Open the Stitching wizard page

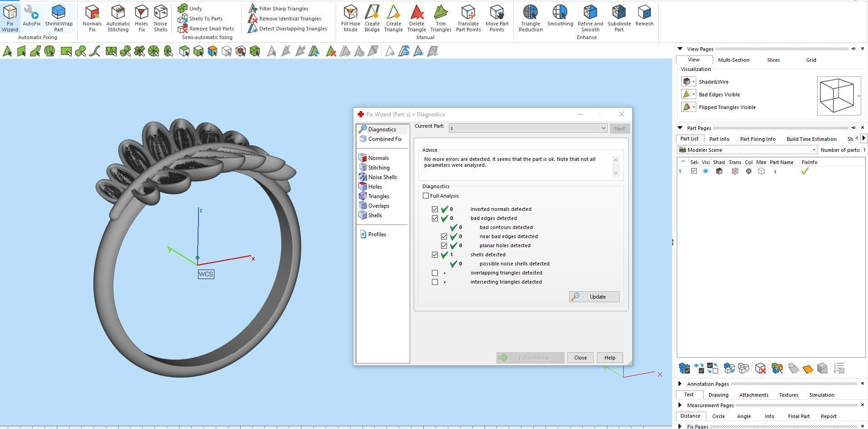click(x=374, y=168)
